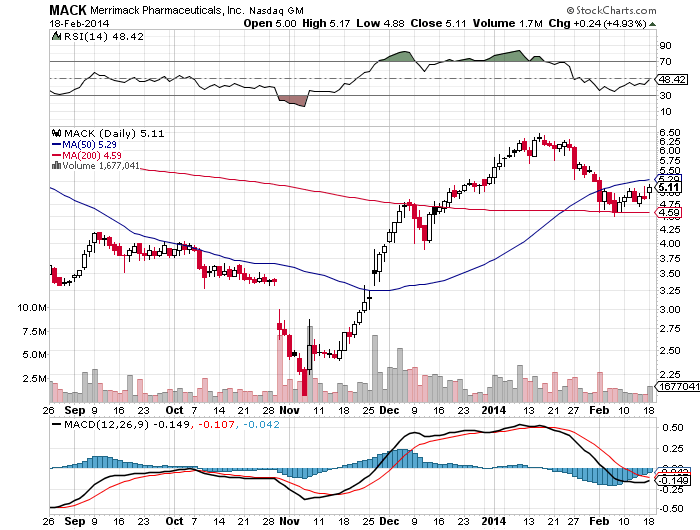Image resolution: width=700 pixels, height=530 pixels.
Task: Click the 7.5M label on the volume axis
Action: [34, 332]
